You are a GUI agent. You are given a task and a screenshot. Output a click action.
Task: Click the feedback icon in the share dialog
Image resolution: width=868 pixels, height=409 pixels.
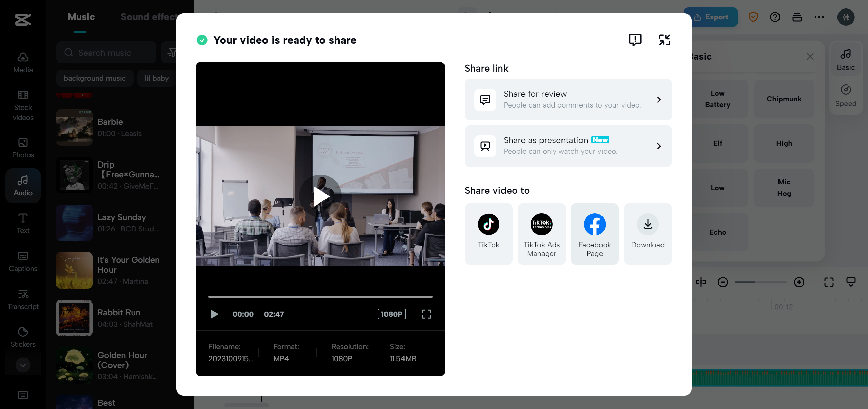tap(635, 40)
